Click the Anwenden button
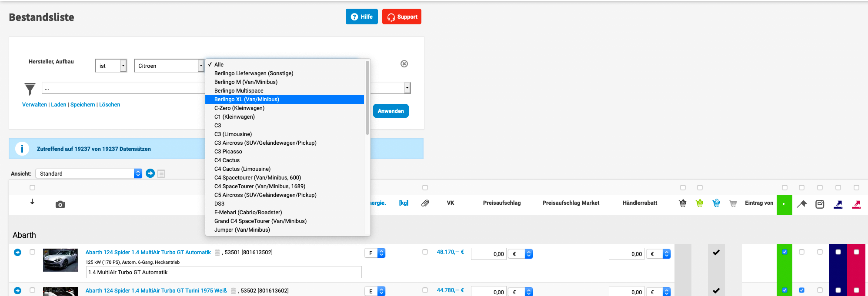Image resolution: width=868 pixels, height=296 pixels. [x=391, y=111]
